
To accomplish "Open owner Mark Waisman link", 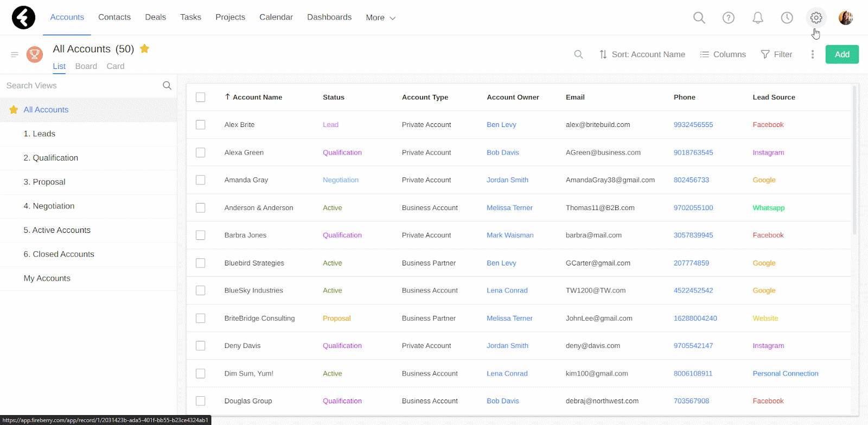I will (510, 235).
